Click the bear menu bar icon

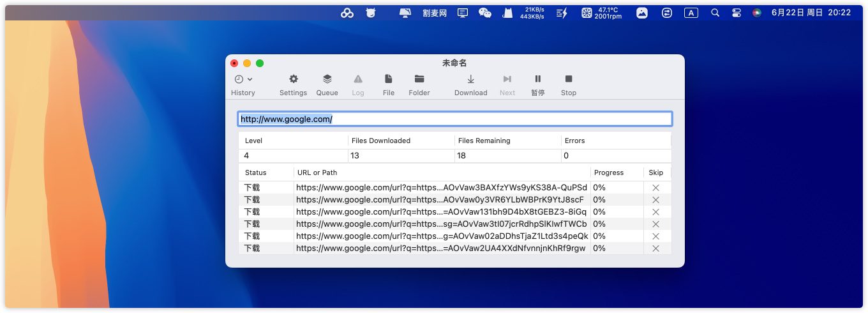[371, 13]
